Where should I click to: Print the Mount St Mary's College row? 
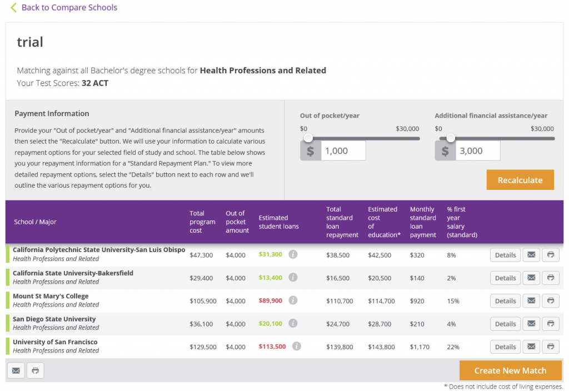[551, 300]
